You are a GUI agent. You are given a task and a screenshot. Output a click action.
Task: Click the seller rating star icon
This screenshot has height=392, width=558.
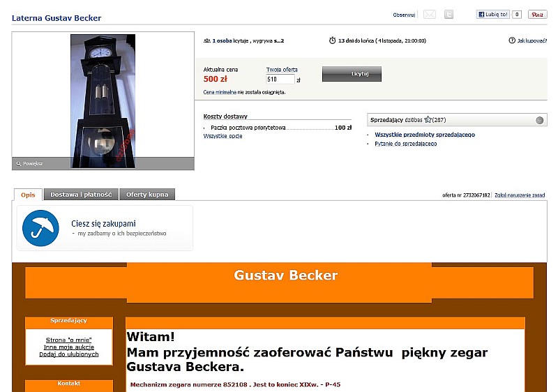(x=428, y=119)
